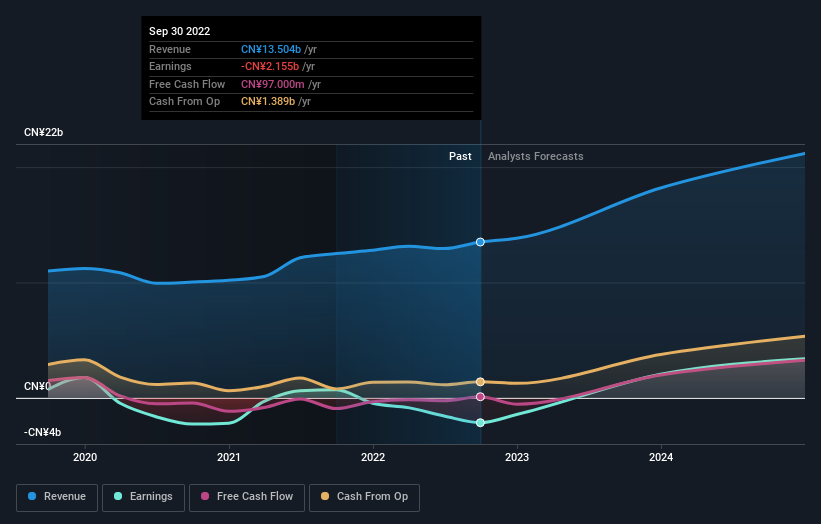Click the pink Free Cash Flow data point
The width and height of the screenshot is (821, 524).
point(480,397)
